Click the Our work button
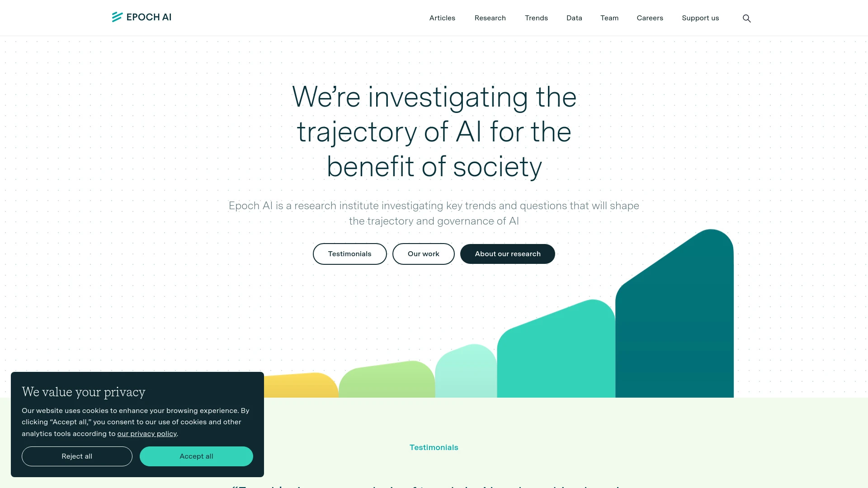Image resolution: width=868 pixels, height=488 pixels. 423,254
